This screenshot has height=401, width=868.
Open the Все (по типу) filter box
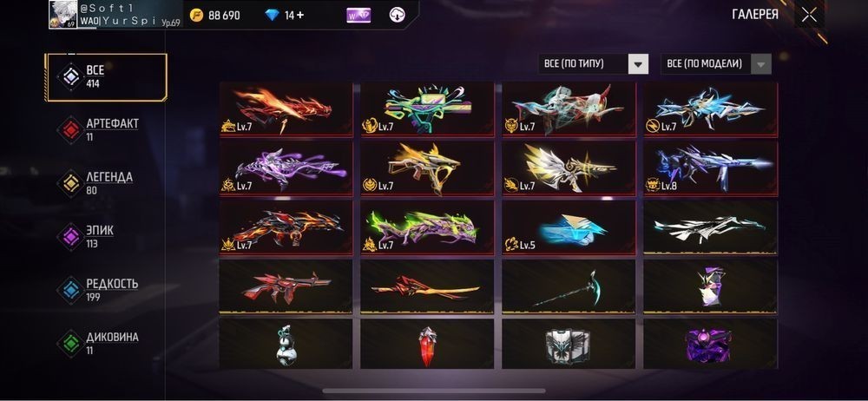593,64
